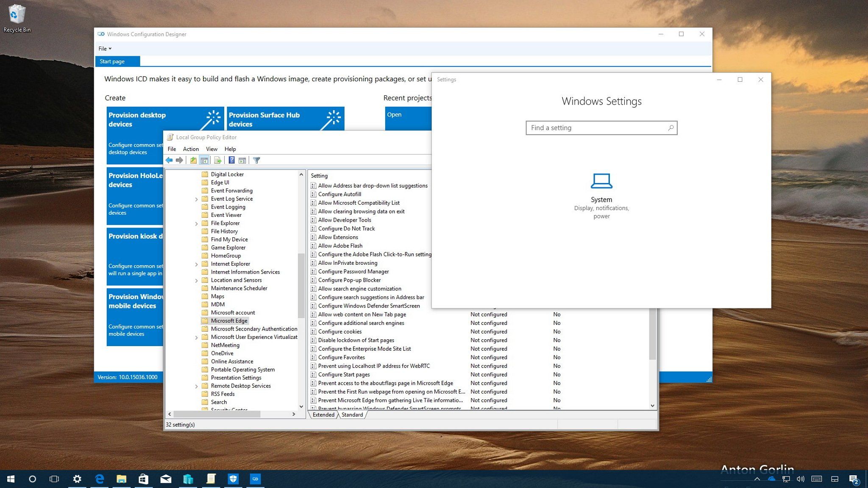The width and height of the screenshot is (868, 488).
Task: Click the Filter funnel icon in toolbar
Action: (256, 160)
